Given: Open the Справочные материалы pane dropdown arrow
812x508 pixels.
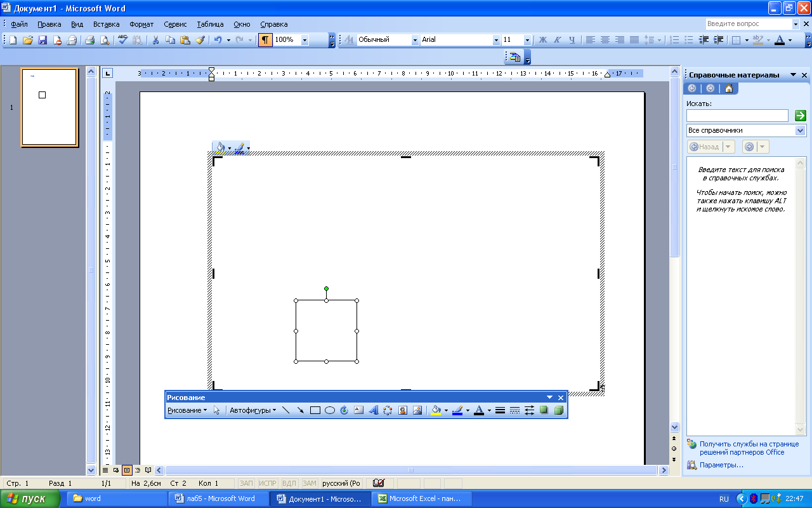Looking at the screenshot, I should [x=793, y=75].
